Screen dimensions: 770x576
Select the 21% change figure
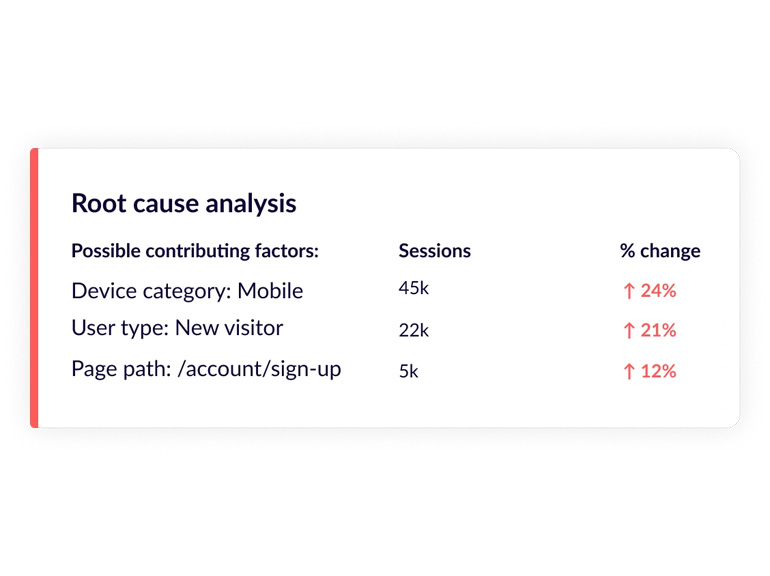658,330
